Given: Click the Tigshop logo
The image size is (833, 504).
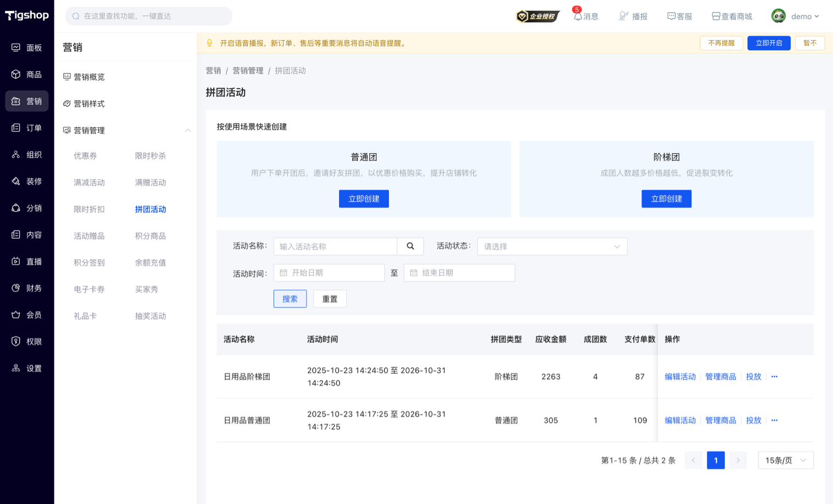Looking at the screenshot, I should 27,15.
